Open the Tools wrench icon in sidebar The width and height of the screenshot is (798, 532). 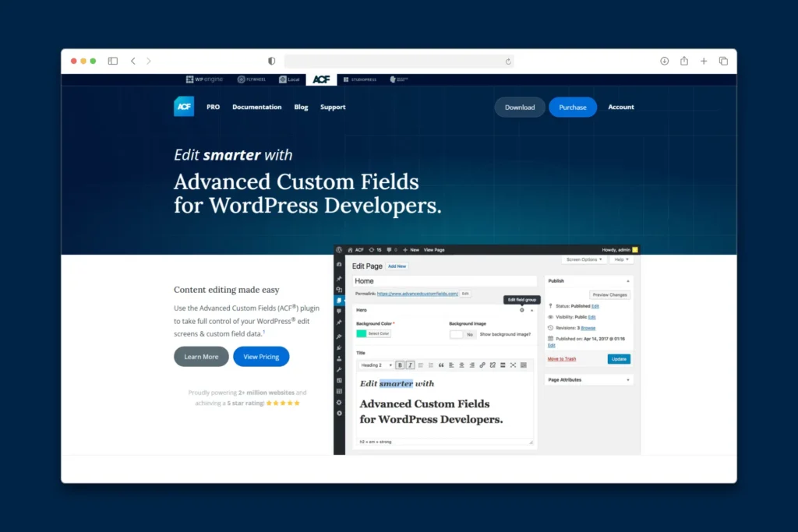pyautogui.click(x=340, y=370)
